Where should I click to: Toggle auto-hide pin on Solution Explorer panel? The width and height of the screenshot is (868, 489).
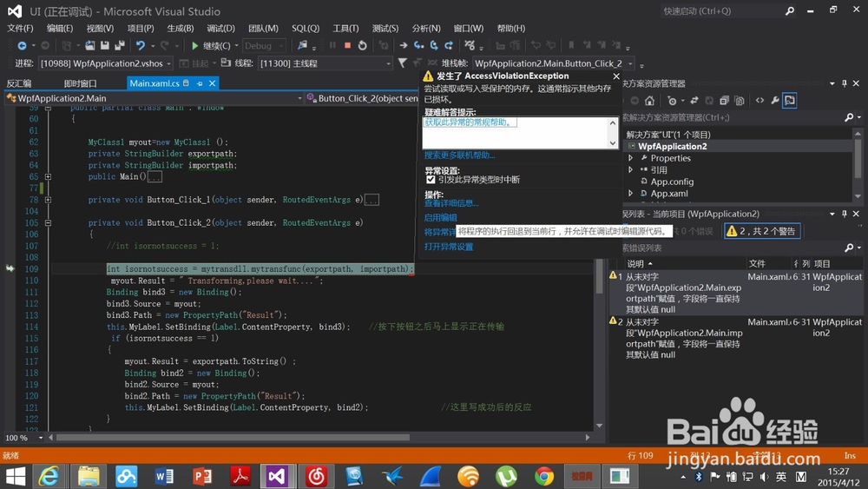(844, 83)
